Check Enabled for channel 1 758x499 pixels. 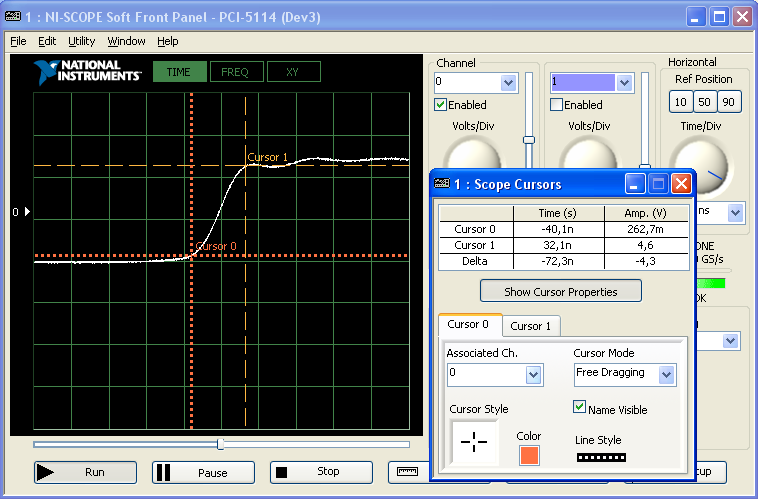pyautogui.click(x=556, y=104)
